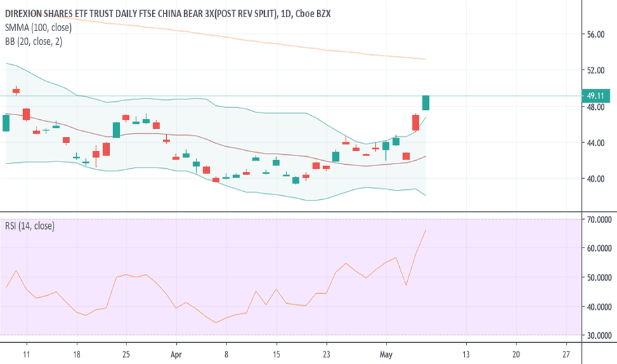
Task: Click the first green candlestick at chart start
Action: point(6,123)
